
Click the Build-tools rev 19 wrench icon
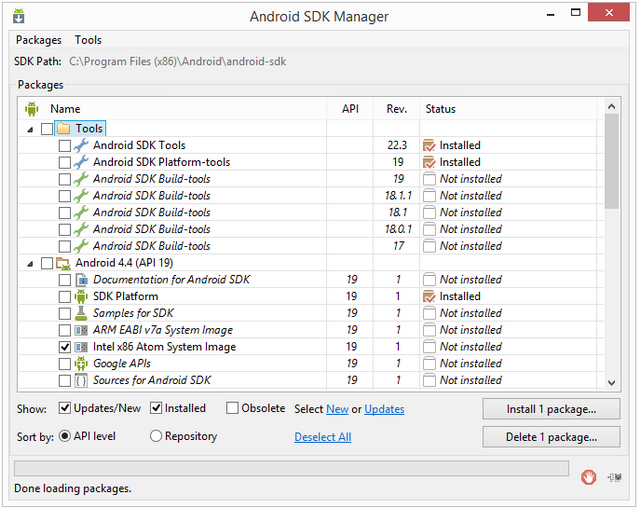(81, 179)
